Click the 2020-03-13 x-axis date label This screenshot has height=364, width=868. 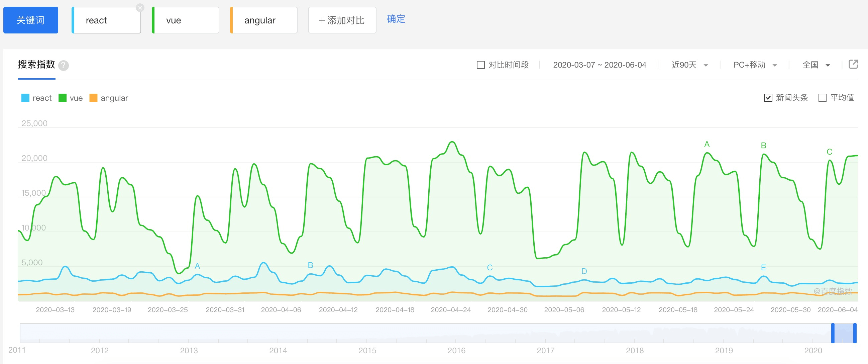pos(55,310)
